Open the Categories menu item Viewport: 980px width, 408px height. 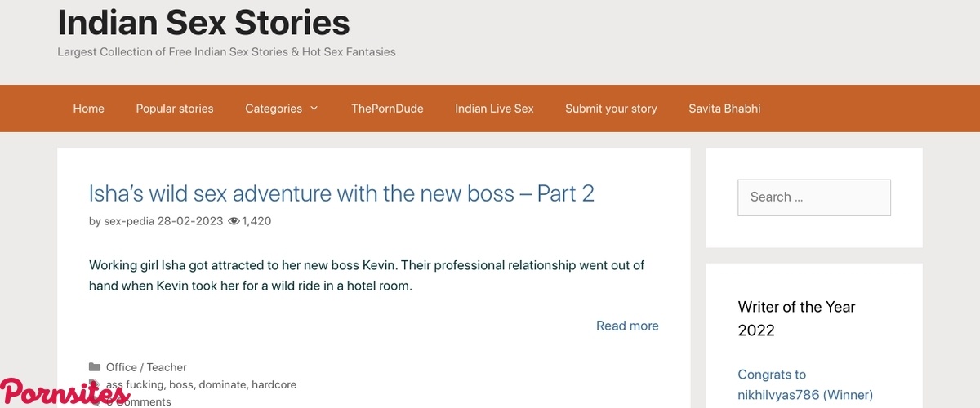[274, 109]
